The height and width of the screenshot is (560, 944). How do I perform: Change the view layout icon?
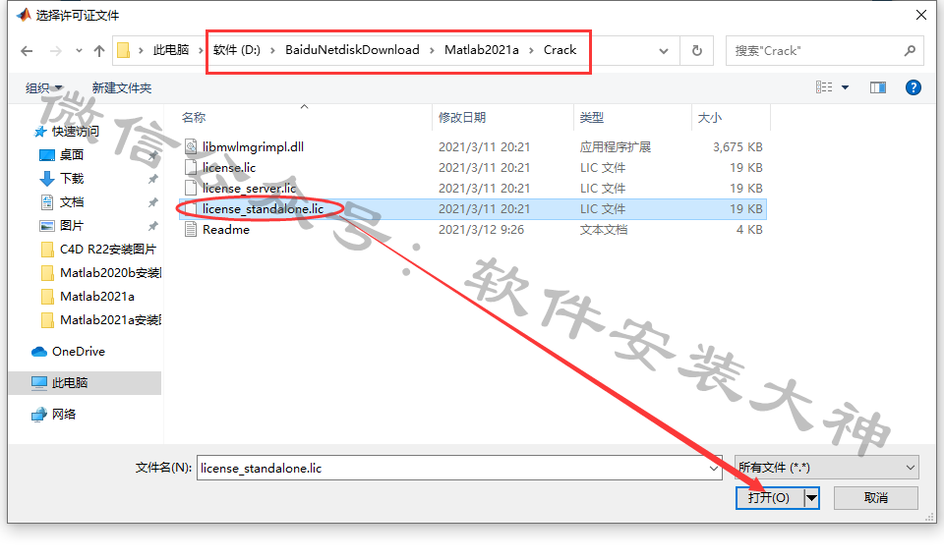pos(824,87)
